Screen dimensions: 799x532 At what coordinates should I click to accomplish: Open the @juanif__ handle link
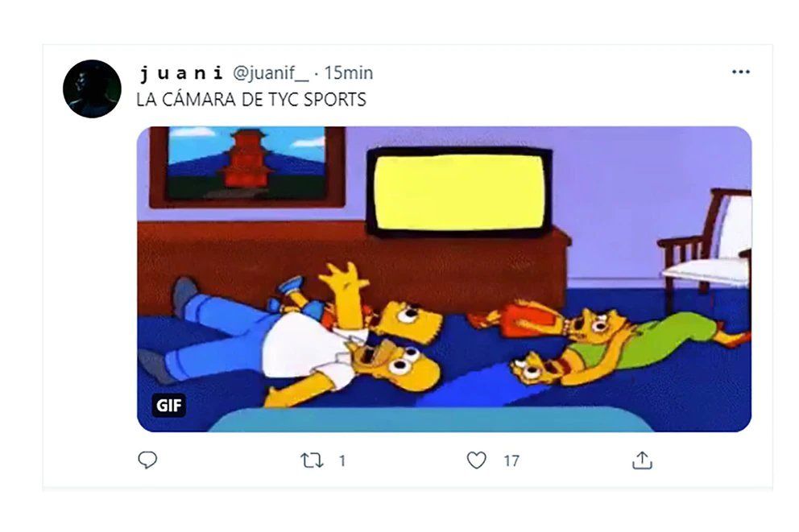tap(271, 73)
